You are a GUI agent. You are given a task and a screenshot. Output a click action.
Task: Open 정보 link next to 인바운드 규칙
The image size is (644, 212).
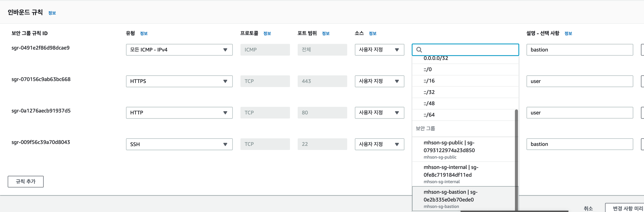(x=52, y=13)
